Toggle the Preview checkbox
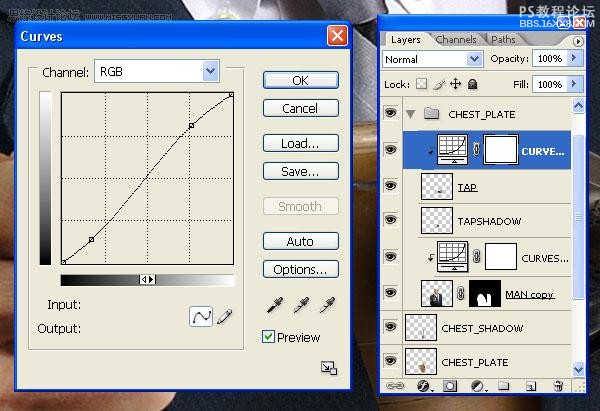The height and width of the screenshot is (411, 600). pyautogui.click(x=268, y=337)
